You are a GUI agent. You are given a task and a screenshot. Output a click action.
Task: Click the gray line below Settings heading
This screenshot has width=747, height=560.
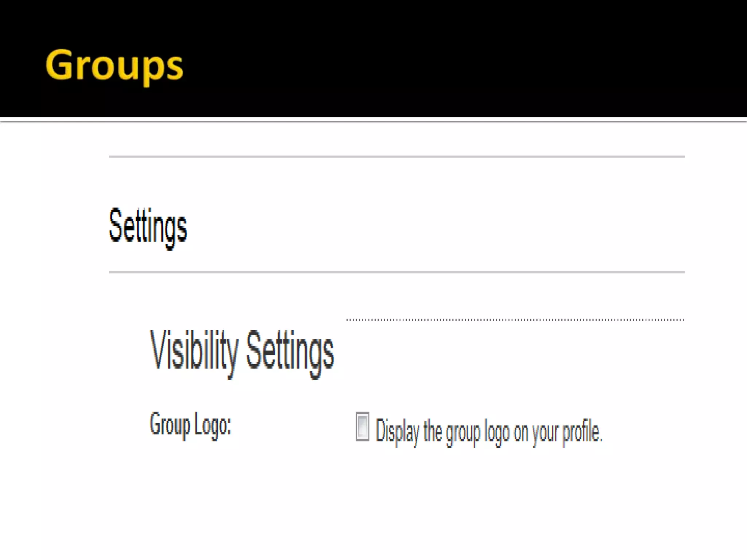point(396,272)
